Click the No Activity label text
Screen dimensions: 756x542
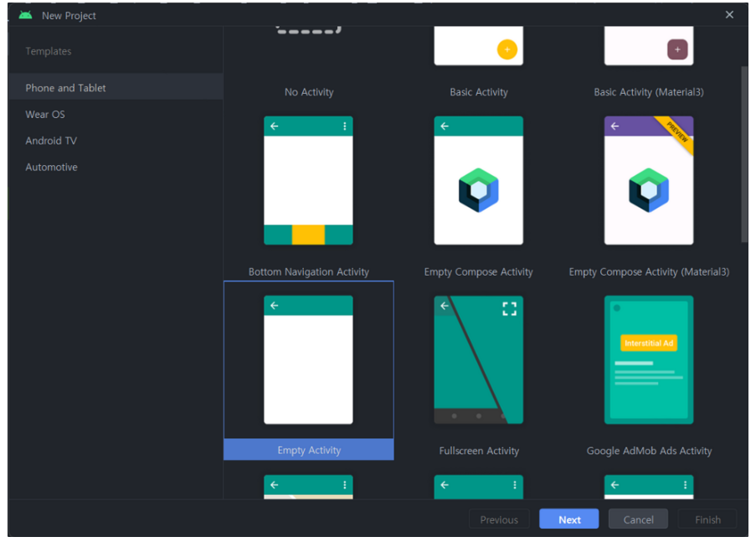click(x=309, y=91)
